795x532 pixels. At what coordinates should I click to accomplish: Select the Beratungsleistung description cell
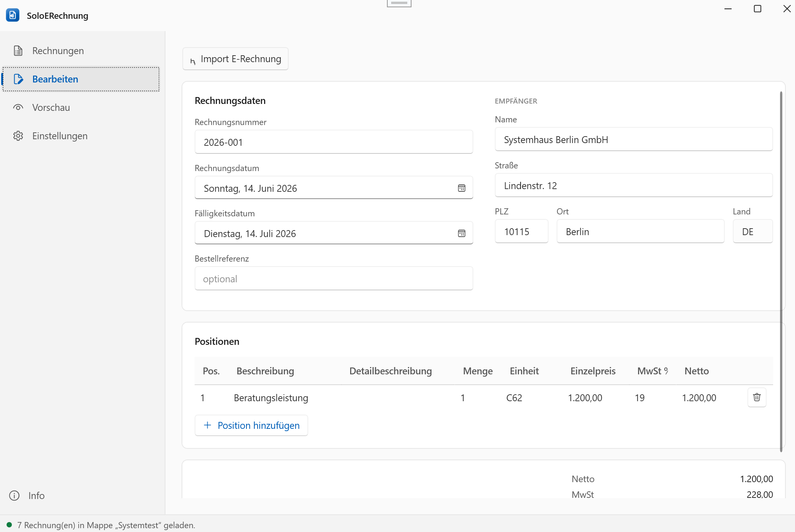[271, 398]
